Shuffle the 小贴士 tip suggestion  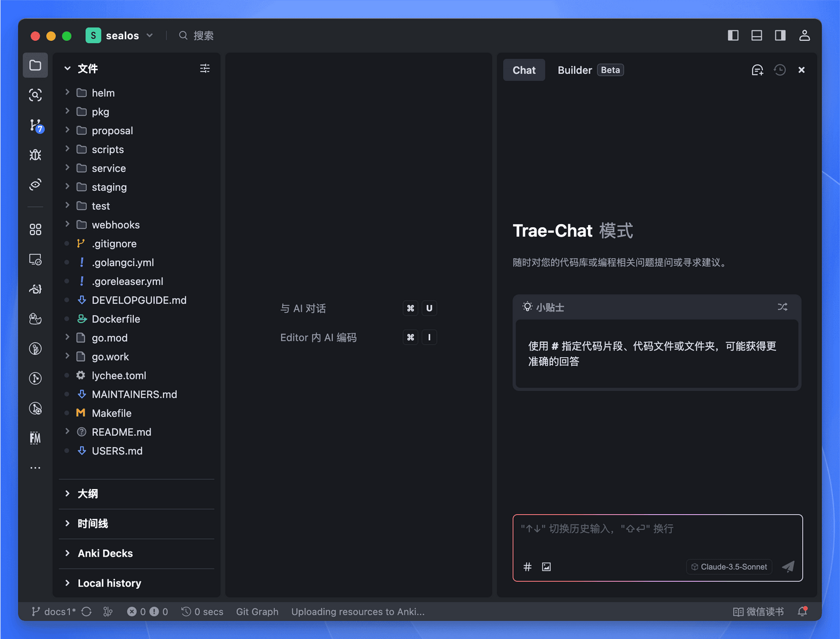(x=782, y=306)
